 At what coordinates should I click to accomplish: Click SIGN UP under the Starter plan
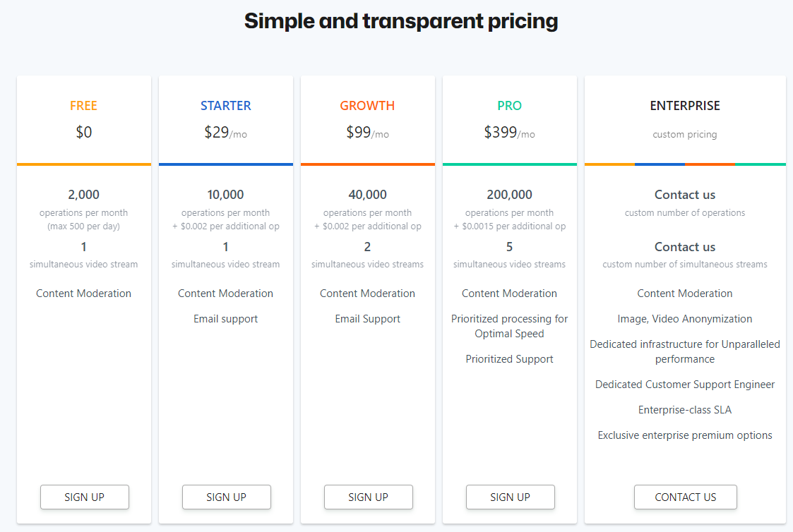(x=226, y=497)
